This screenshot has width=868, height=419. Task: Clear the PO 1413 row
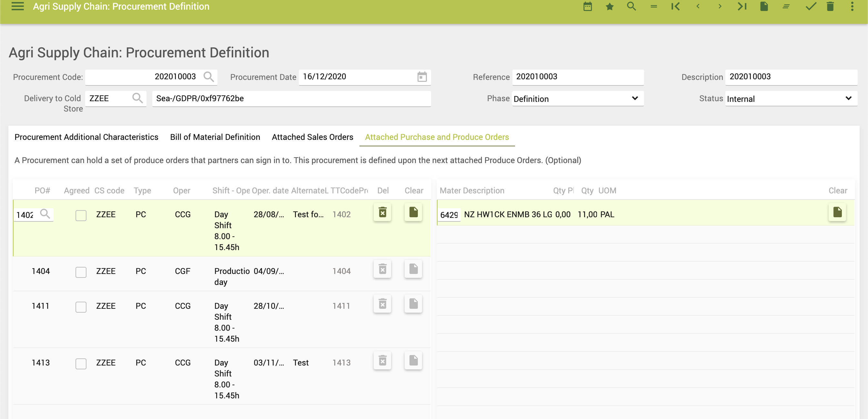point(413,360)
